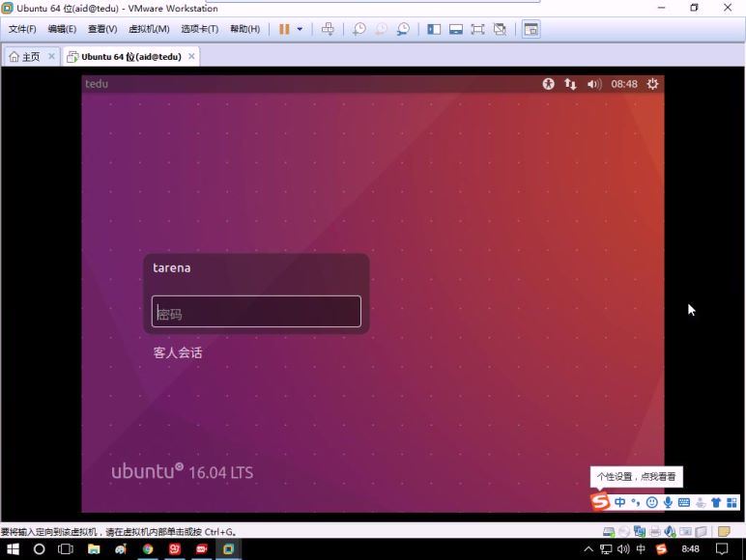Open the 查看(V) menu

pyautogui.click(x=102, y=29)
